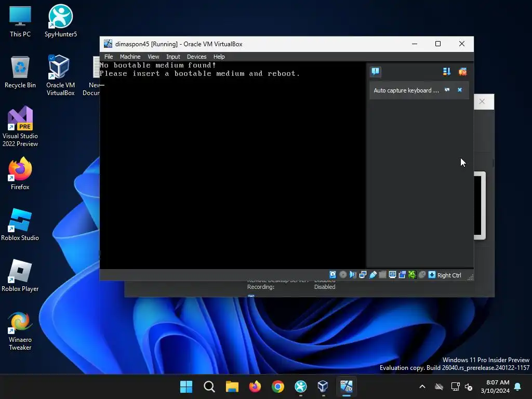Select Visual Studio 2022 Preview desktop icon
This screenshot has height=399, width=532.
tap(20, 126)
